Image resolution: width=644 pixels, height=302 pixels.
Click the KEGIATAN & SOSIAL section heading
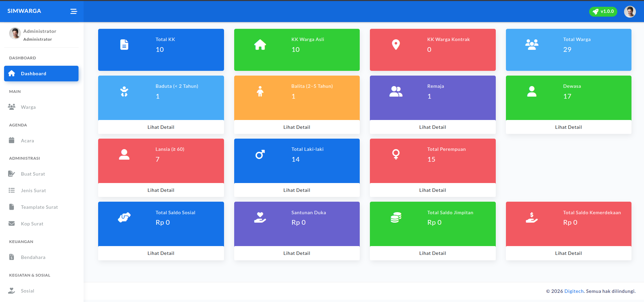[30, 275]
